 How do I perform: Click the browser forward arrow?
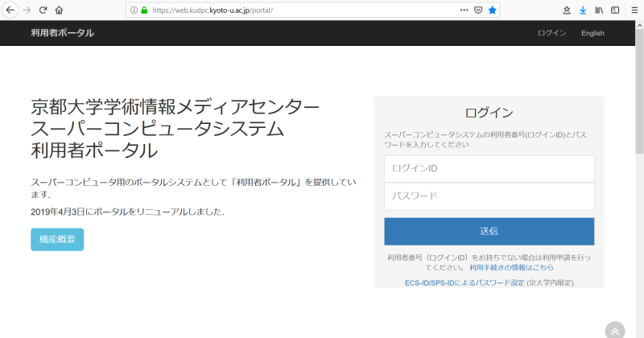(27, 10)
